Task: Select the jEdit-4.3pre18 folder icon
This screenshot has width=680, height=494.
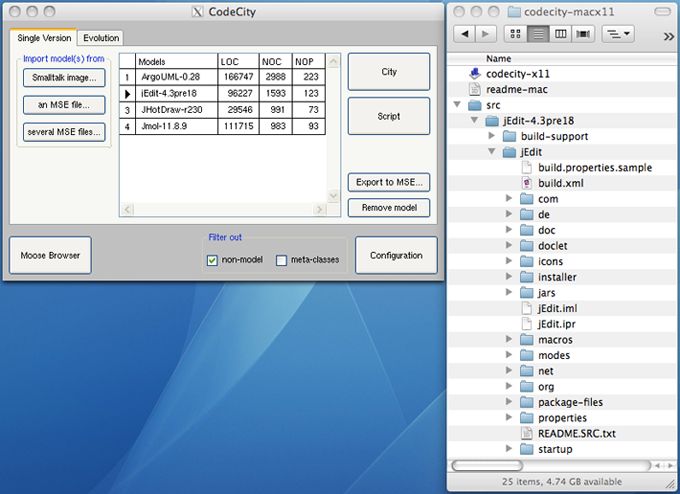Action: [x=492, y=121]
